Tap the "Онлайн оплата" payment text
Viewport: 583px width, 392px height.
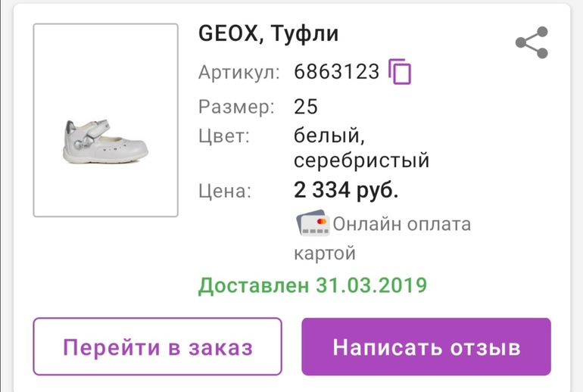tap(401, 224)
